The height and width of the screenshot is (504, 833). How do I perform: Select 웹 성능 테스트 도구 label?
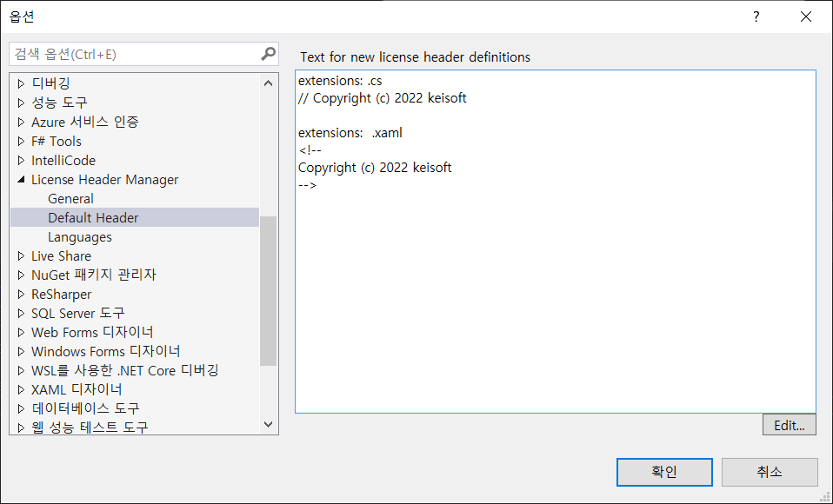click(90, 427)
